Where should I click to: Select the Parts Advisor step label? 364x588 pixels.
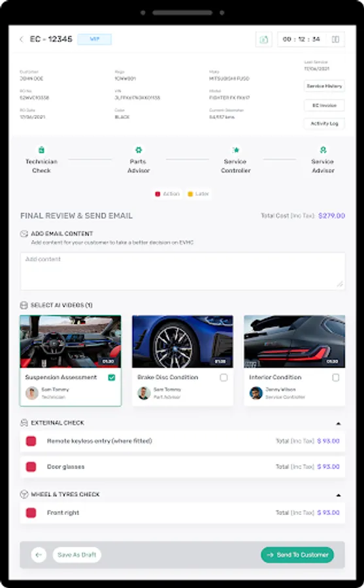coord(139,166)
